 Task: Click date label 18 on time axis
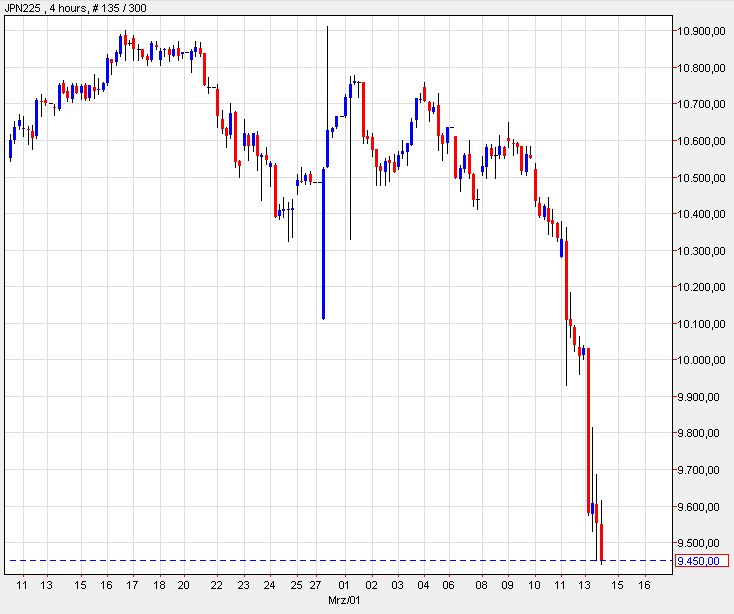pos(159,585)
